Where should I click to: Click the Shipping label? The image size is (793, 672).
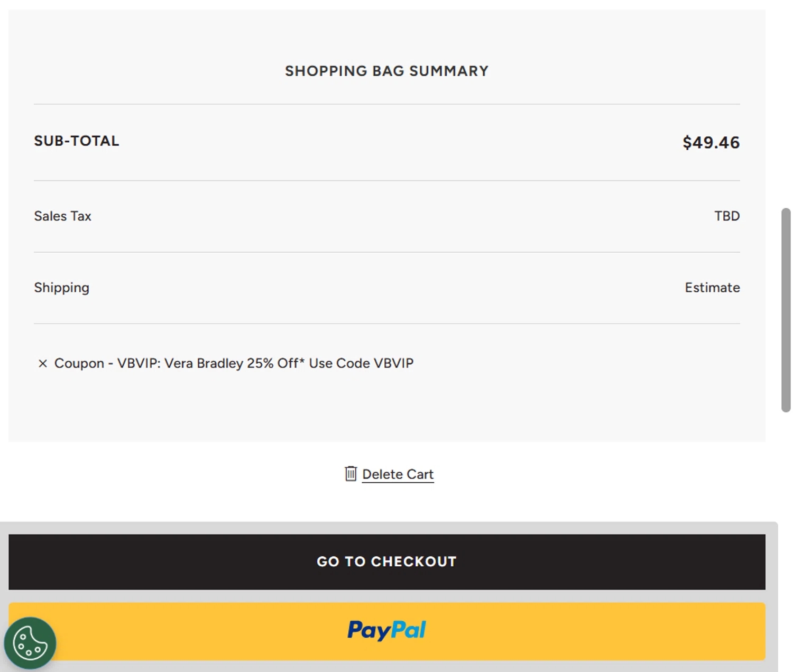point(61,288)
